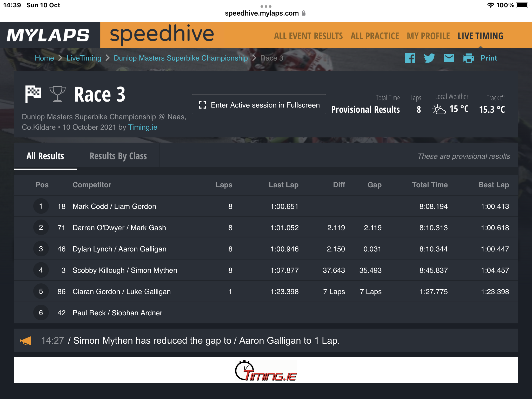Click position 6 circle badge

41,313
